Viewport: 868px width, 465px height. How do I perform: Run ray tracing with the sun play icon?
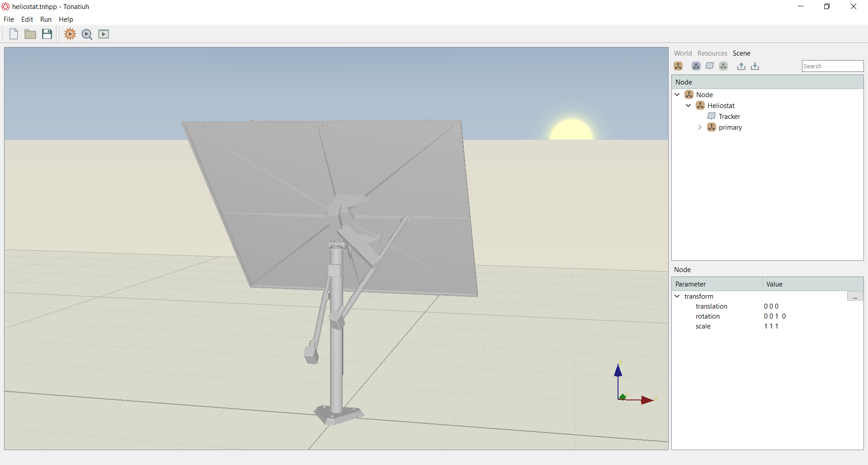(x=70, y=34)
